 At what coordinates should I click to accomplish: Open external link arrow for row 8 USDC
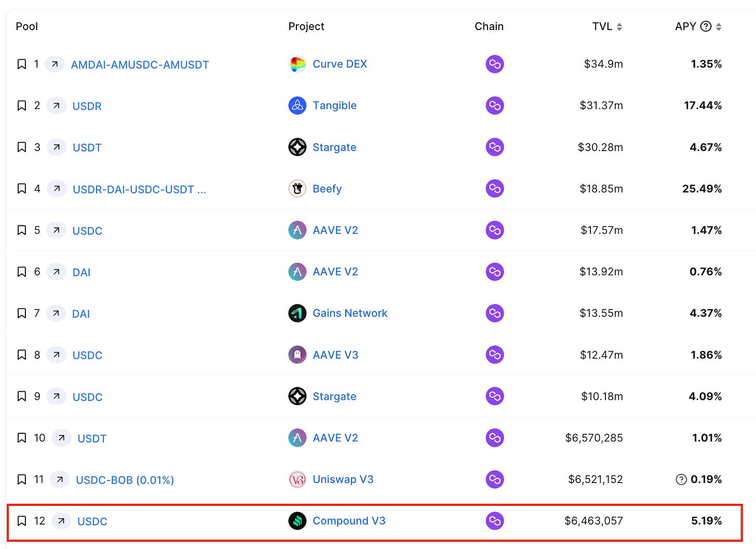pos(56,355)
